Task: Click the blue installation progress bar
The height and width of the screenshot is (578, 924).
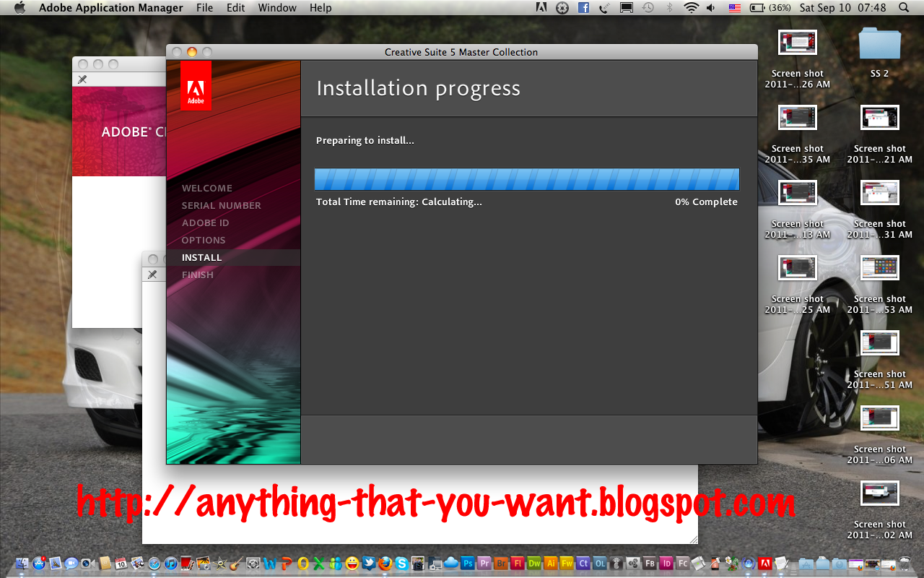Action: pyautogui.click(x=527, y=179)
